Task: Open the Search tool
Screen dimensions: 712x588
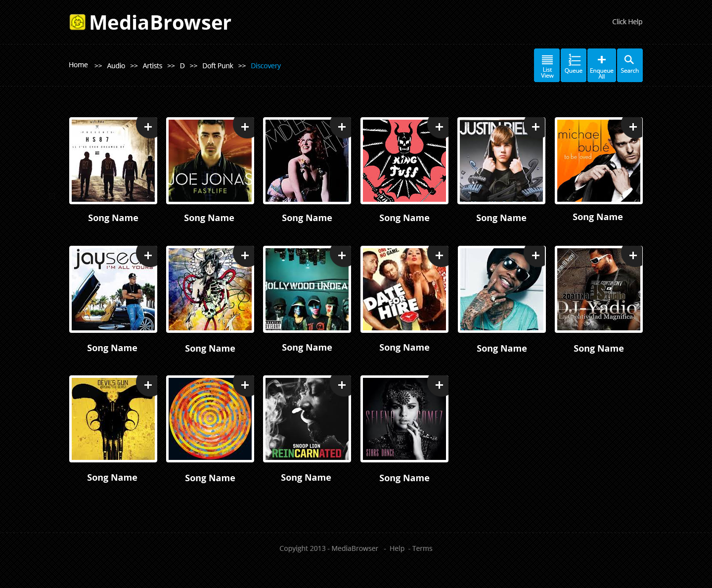Action: point(630,65)
